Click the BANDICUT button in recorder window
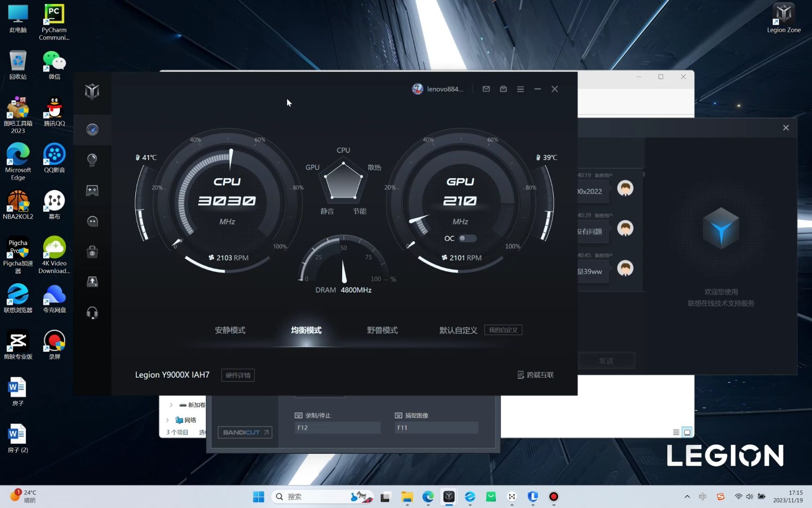 (x=245, y=432)
